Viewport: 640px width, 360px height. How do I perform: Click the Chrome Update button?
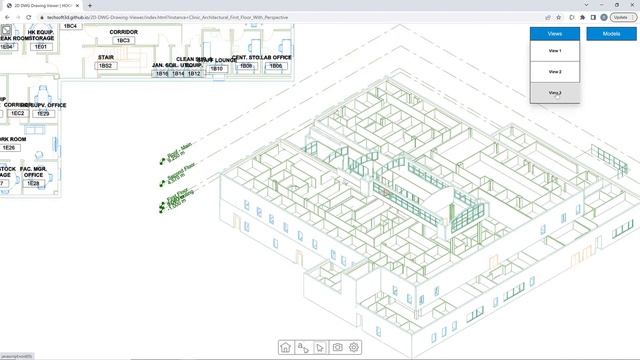tap(623, 18)
